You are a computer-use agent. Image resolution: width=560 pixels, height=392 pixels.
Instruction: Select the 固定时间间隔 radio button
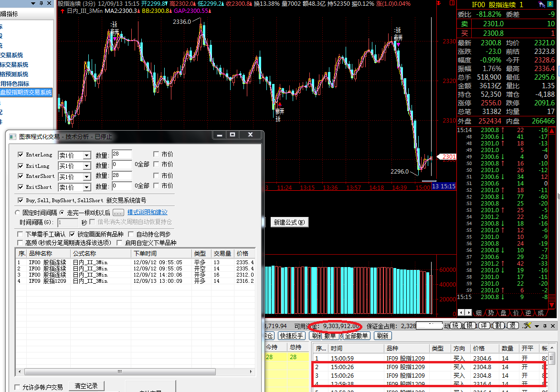(x=18, y=212)
